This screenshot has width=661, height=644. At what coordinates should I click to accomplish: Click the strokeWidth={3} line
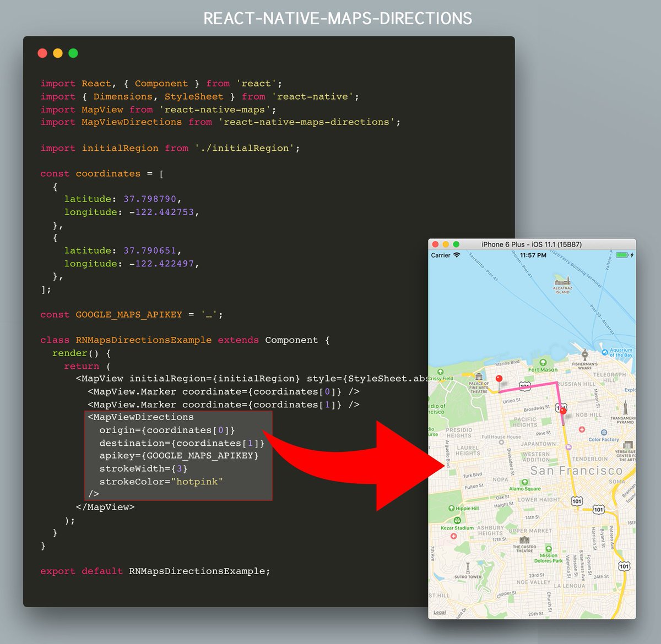tap(143, 469)
